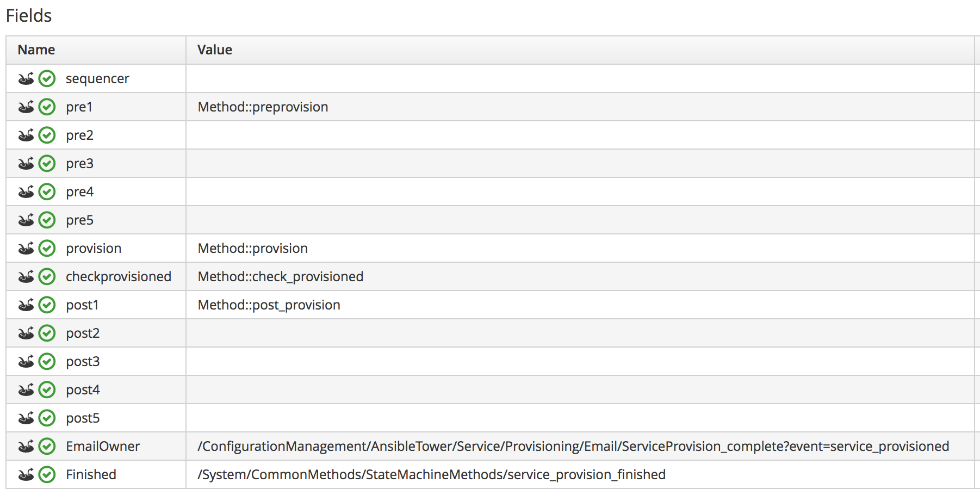Select the pre4 field name
This screenshot has width=980, height=495.
point(79,192)
